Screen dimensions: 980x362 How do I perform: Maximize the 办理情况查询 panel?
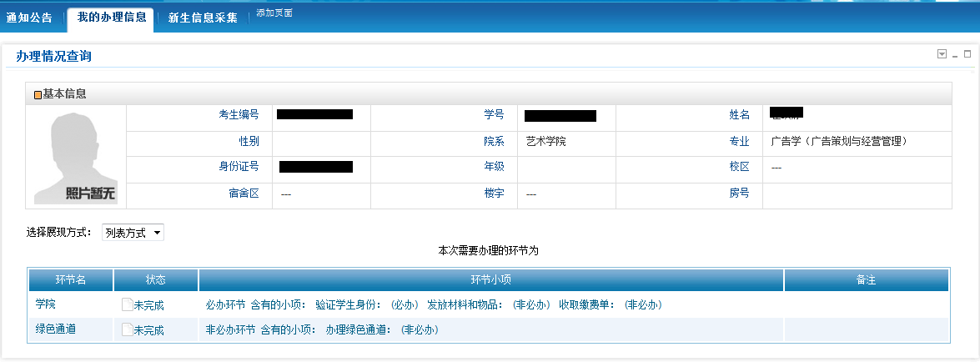(x=967, y=54)
